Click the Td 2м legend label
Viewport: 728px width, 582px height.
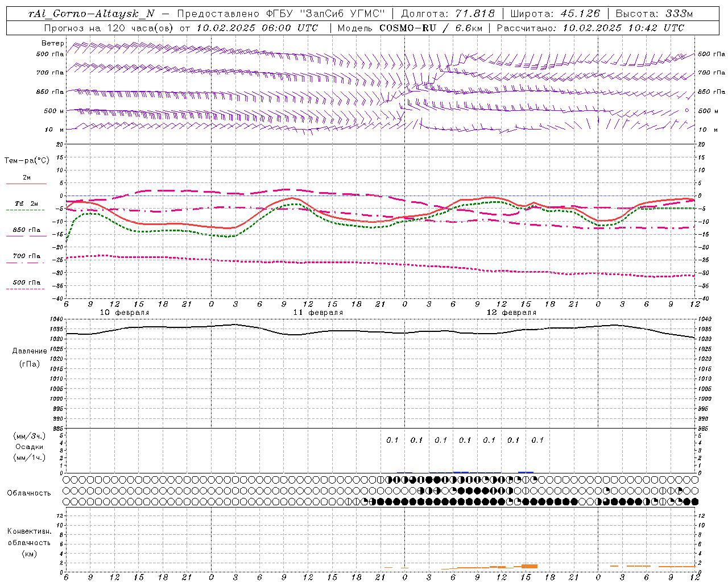(x=26, y=203)
